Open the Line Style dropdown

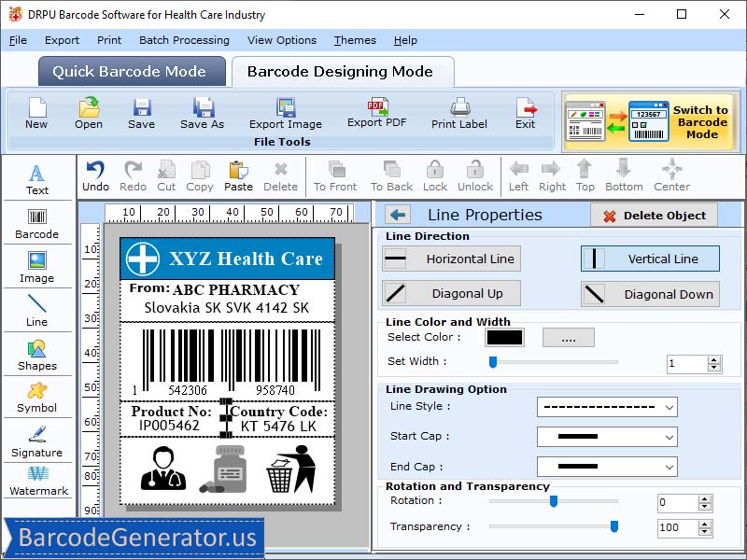pyautogui.click(x=607, y=408)
